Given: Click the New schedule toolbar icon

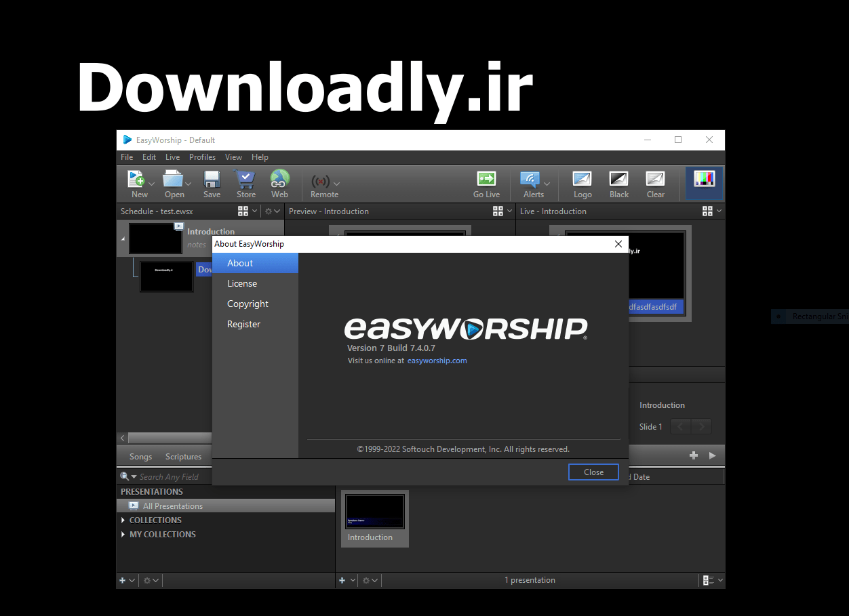Looking at the screenshot, I should click(136, 179).
